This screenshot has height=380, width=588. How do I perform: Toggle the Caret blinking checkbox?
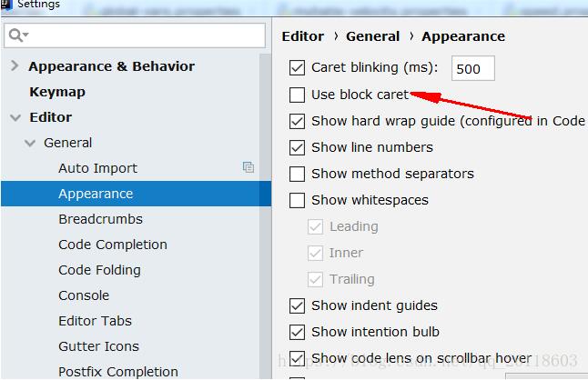(297, 67)
